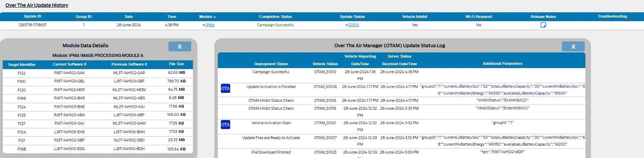644x158 pixels.
Task: Click current software PJ6T-14H102-MDF
Action: tap(69, 90)
